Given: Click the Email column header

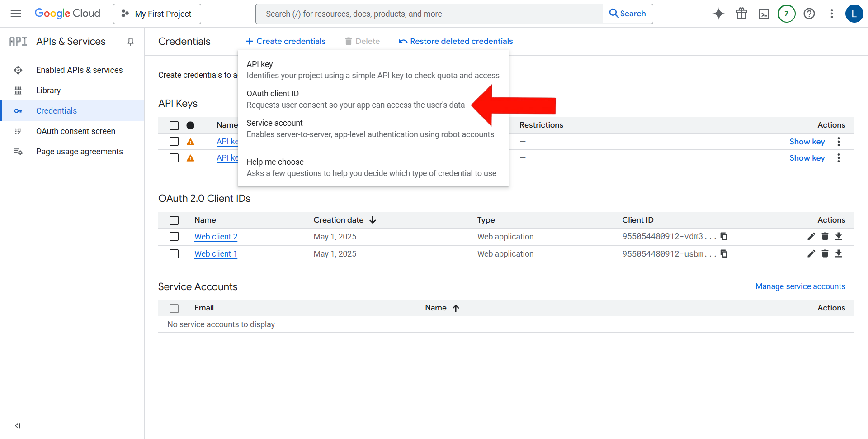Looking at the screenshot, I should pos(204,308).
